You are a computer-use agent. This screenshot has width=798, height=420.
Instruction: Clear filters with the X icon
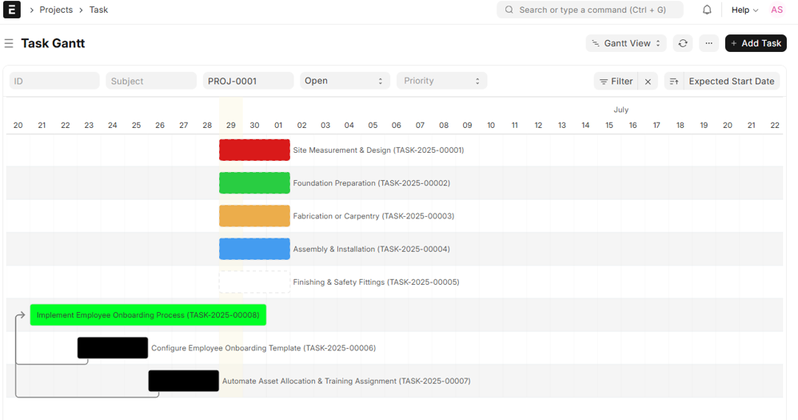click(x=648, y=81)
